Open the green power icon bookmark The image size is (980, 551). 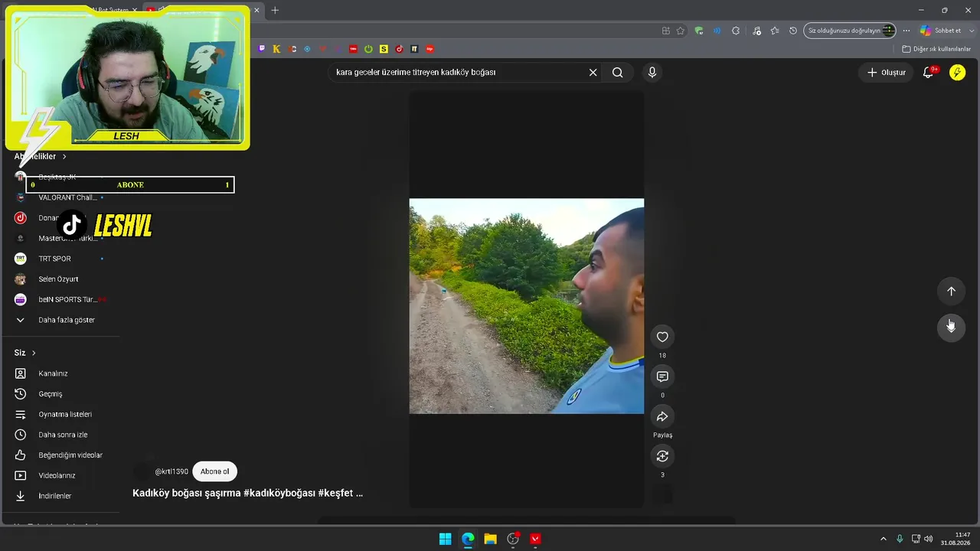pos(368,49)
